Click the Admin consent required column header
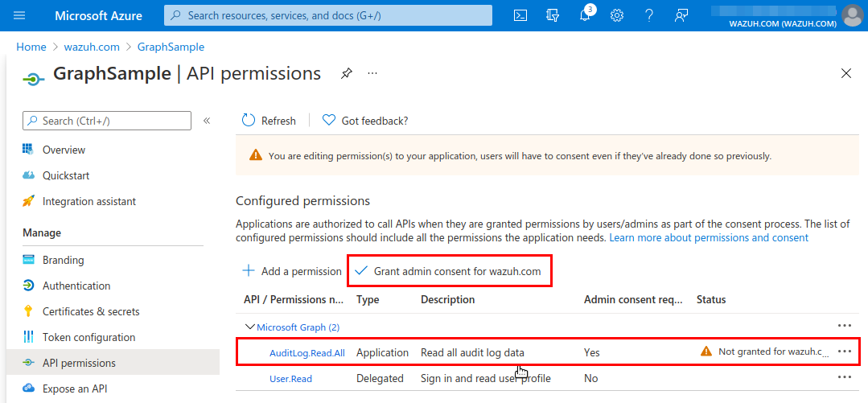This screenshot has width=868, height=403. pos(633,300)
